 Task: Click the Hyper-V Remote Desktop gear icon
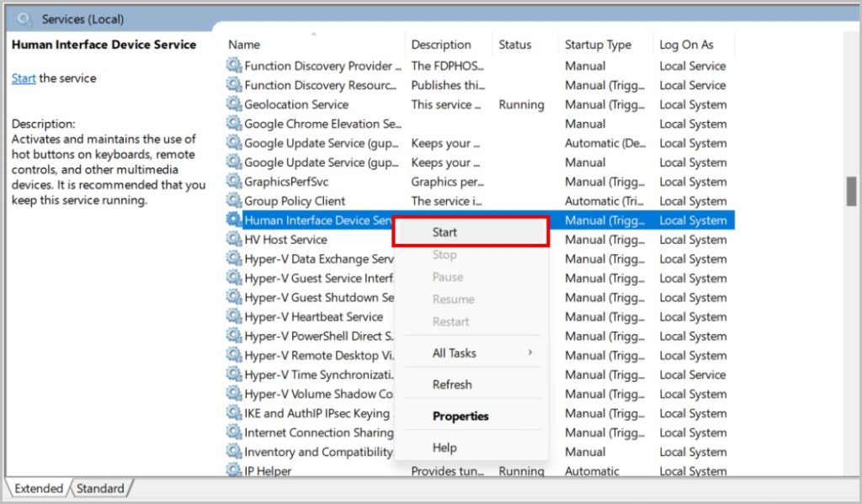click(234, 355)
